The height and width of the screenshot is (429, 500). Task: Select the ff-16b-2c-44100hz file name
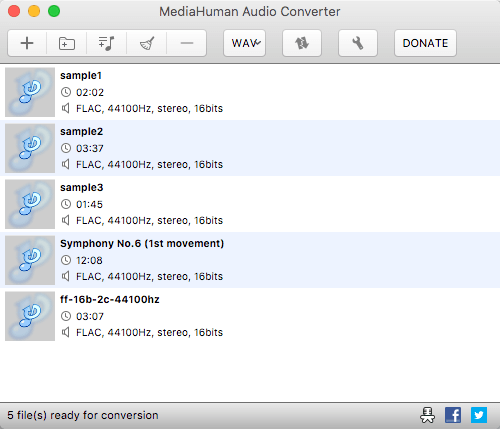pos(110,299)
